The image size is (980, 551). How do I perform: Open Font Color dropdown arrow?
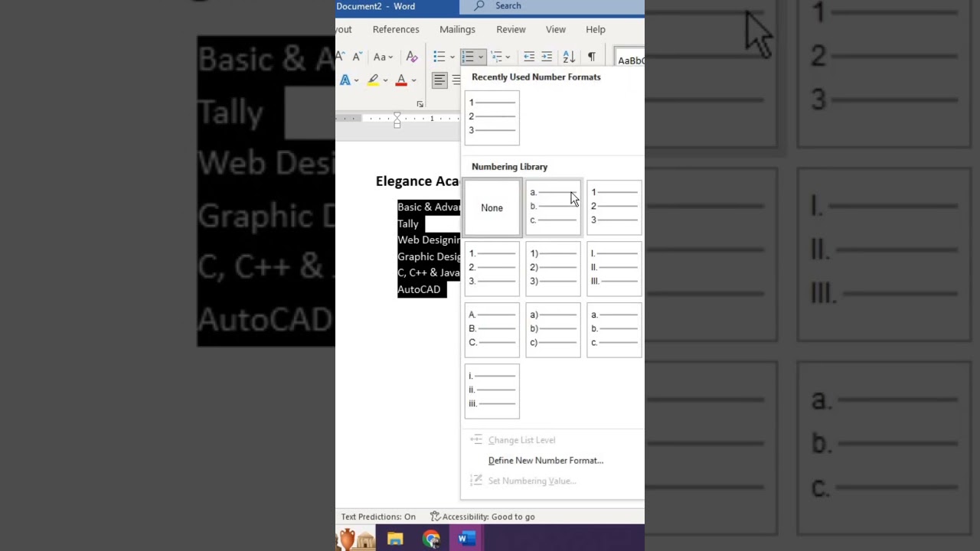pyautogui.click(x=413, y=80)
